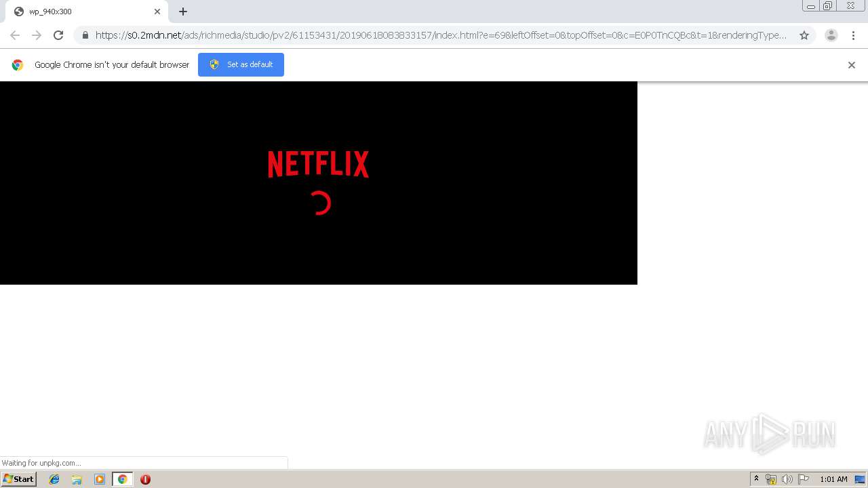The width and height of the screenshot is (868, 488).
Task: Click the address bar URL field
Action: tap(441, 35)
